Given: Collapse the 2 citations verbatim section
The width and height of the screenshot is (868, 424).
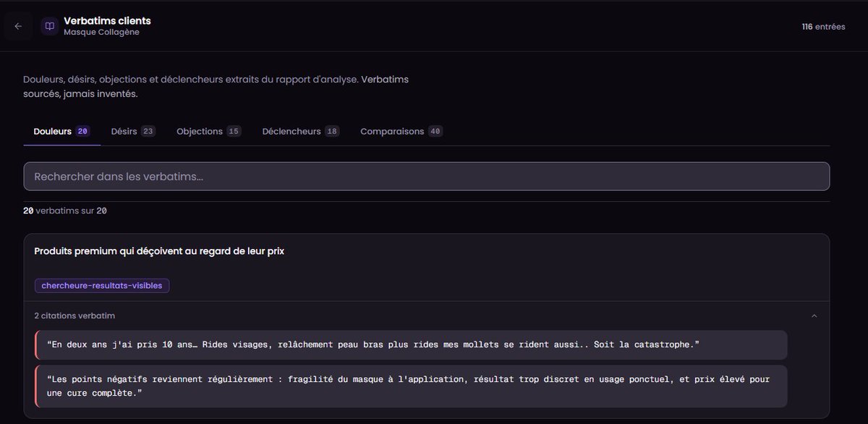Looking at the screenshot, I should (x=814, y=316).
